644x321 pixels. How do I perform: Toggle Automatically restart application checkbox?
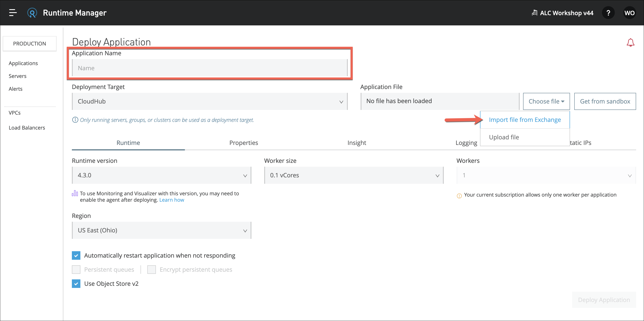(x=76, y=255)
